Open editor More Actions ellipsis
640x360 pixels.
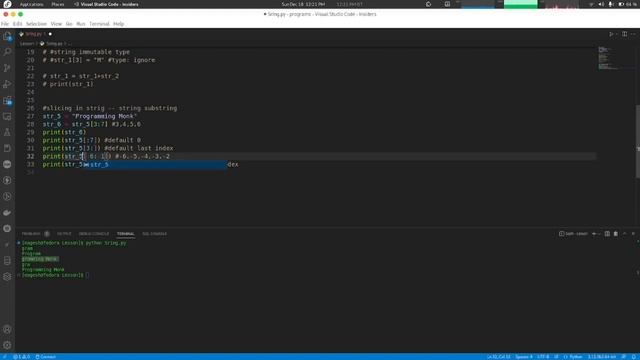(x=633, y=34)
